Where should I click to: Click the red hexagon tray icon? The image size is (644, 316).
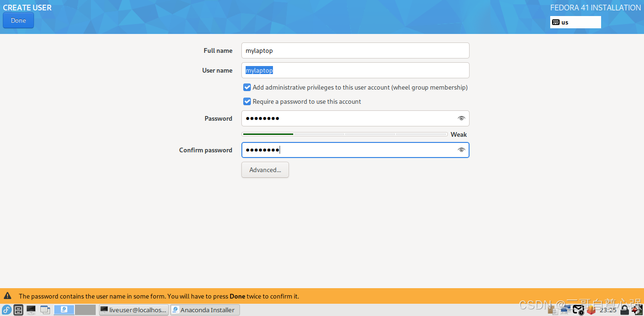pos(591,310)
